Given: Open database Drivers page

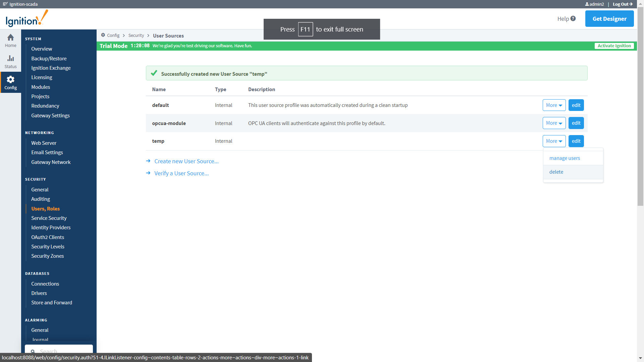Looking at the screenshot, I should [39, 293].
